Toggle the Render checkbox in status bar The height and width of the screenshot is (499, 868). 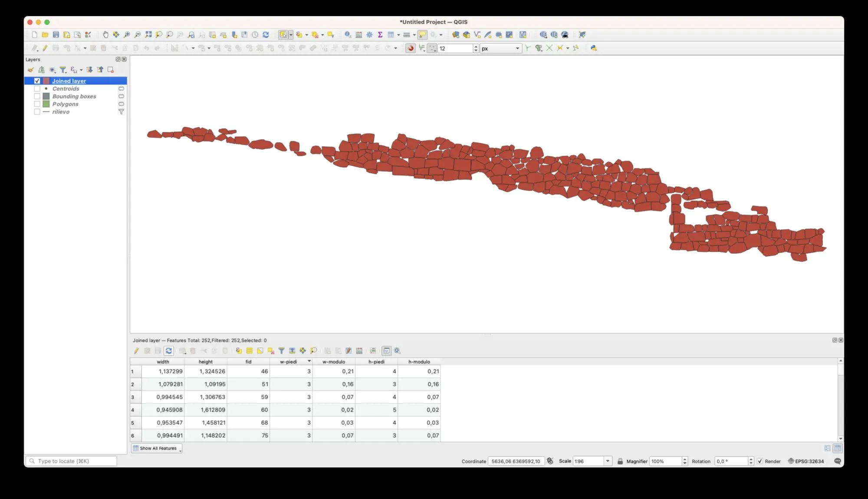(x=760, y=461)
